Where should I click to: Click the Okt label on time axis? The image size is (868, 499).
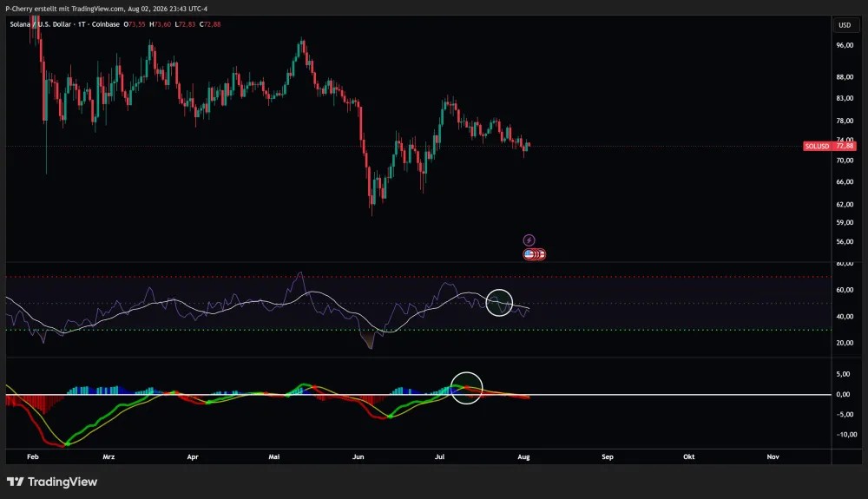click(688, 457)
